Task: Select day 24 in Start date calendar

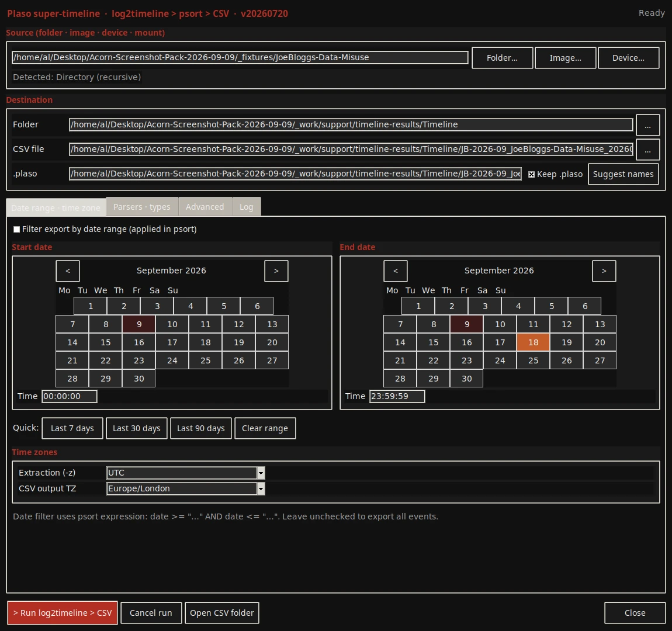Action: pos(172,360)
